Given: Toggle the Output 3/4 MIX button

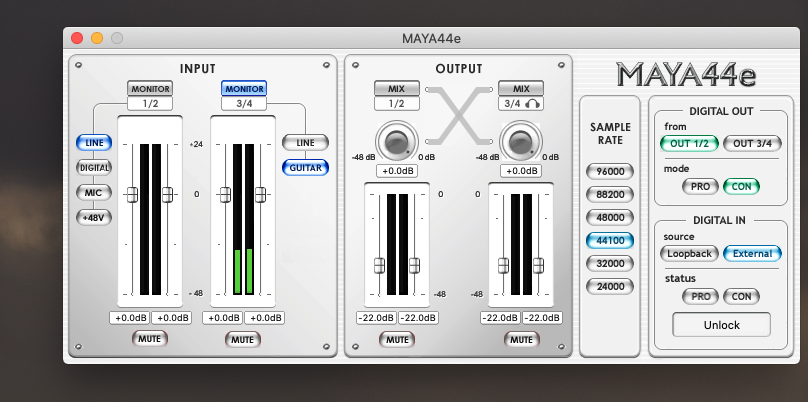Looking at the screenshot, I should point(521,89).
